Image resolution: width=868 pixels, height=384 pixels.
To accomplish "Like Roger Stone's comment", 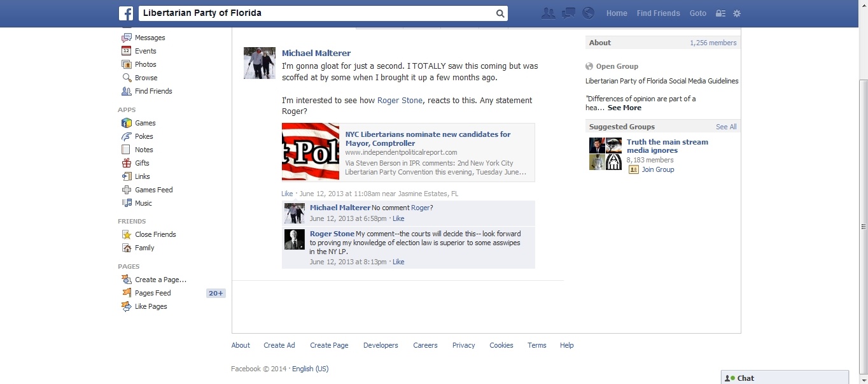I will tap(398, 262).
